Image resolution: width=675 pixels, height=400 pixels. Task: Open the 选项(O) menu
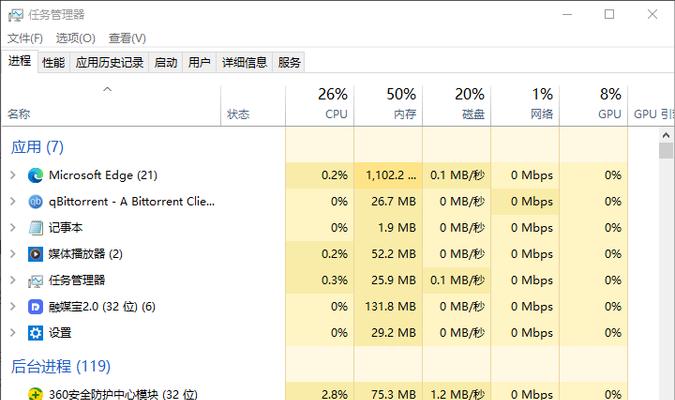pyautogui.click(x=76, y=38)
